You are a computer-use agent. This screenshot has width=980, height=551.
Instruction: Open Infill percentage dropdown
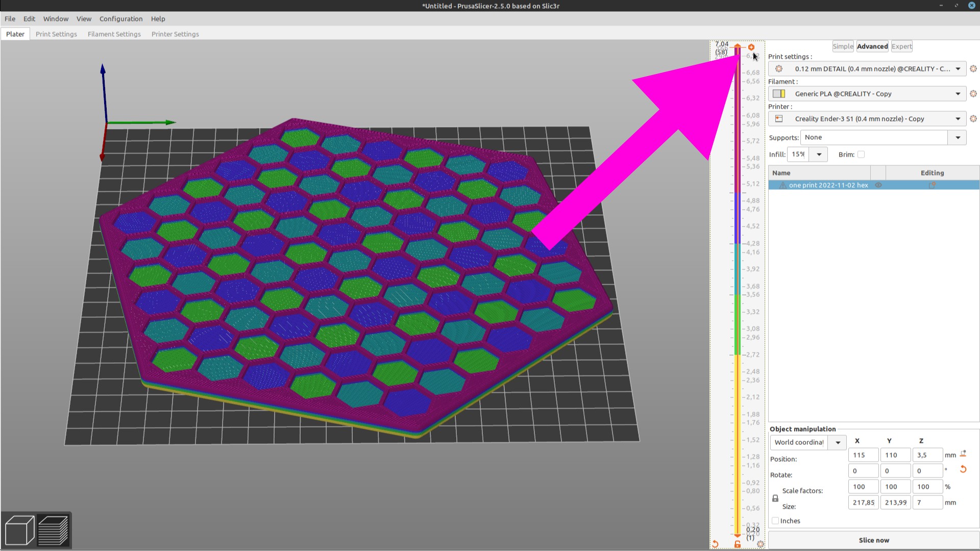pos(819,154)
